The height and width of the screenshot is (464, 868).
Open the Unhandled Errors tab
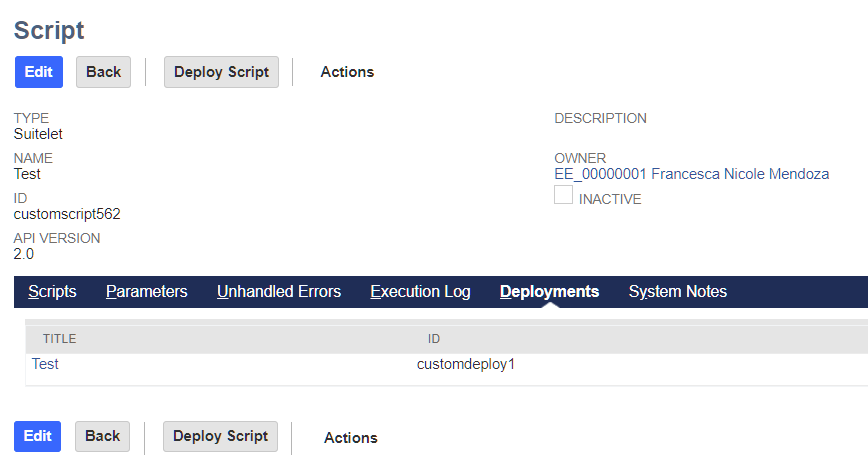[279, 292]
